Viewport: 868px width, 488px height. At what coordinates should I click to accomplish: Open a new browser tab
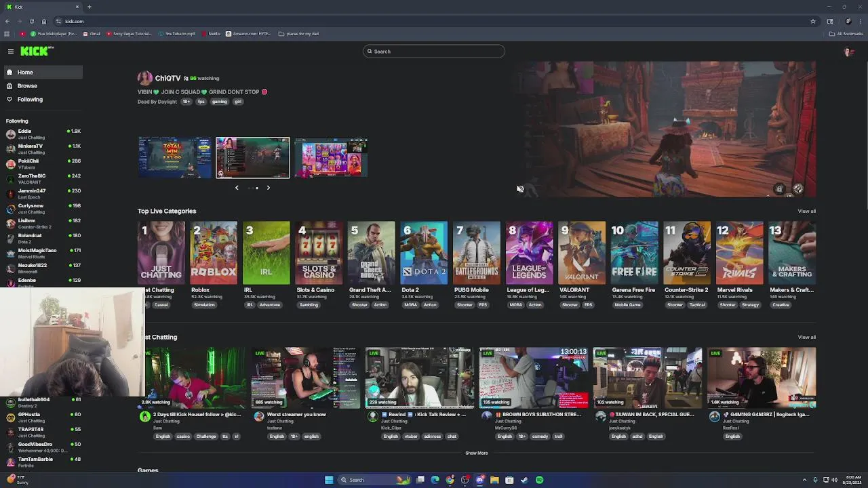[x=89, y=7]
